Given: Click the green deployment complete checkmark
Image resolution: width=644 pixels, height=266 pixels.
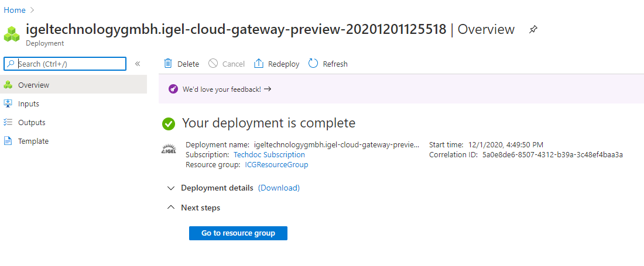Looking at the screenshot, I should (169, 123).
